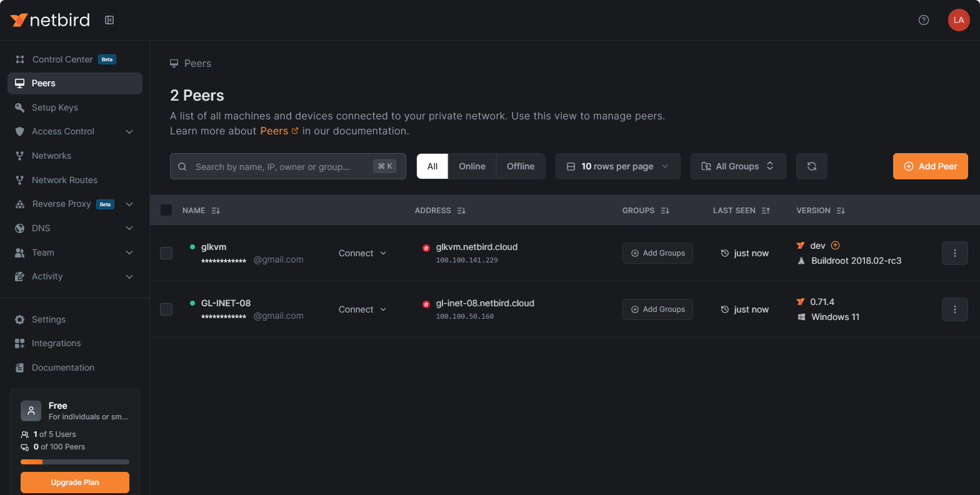Viewport: 980px width, 495px height.
Task: Filter peers by Online
Action: tap(472, 166)
